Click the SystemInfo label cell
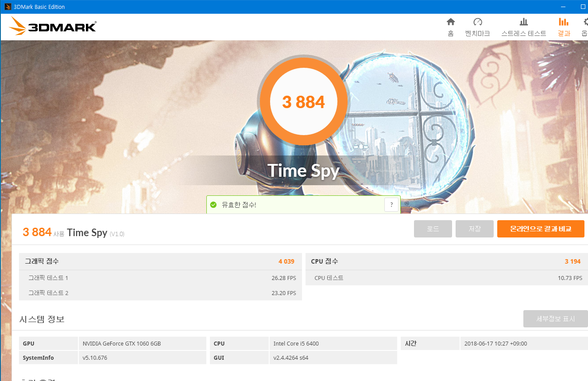The height and width of the screenshot is (381, 588). click(x=49, y=358)
